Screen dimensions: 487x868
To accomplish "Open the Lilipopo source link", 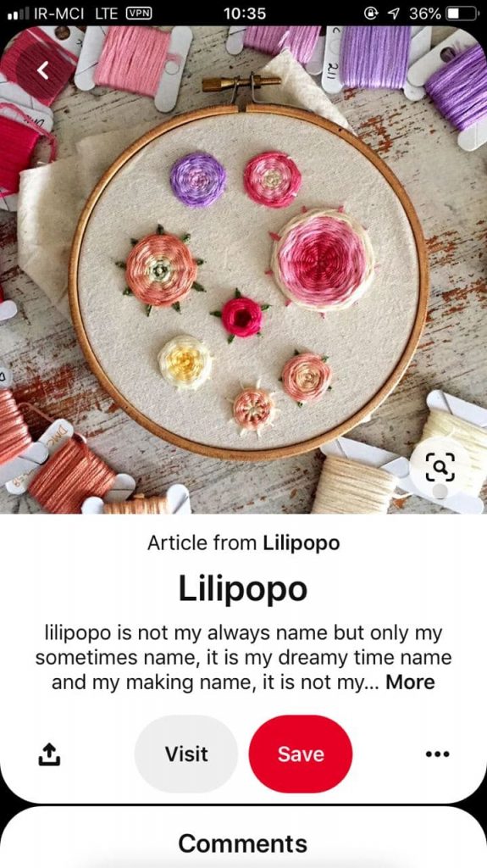I will [x=301, y=543].
